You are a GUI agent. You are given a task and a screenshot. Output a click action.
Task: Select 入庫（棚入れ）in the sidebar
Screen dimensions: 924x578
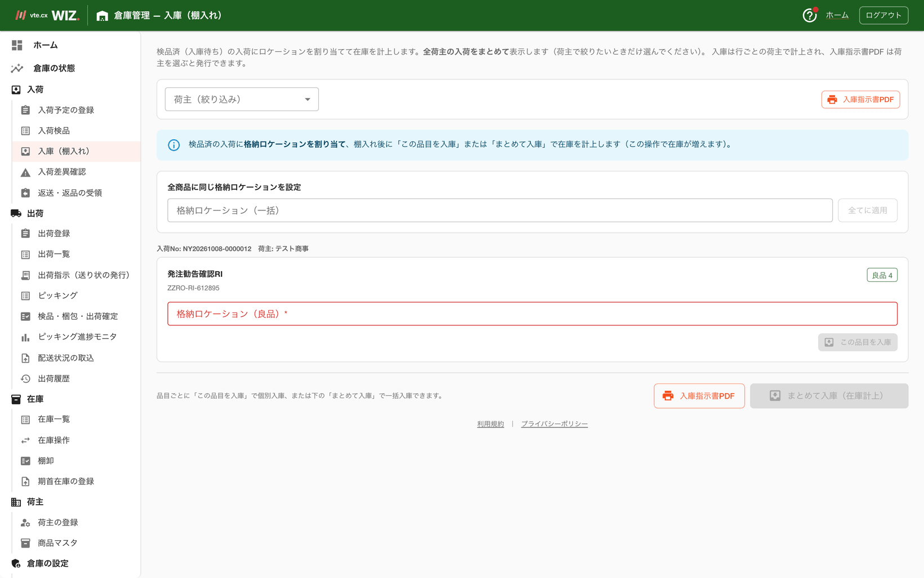(77, 151)
